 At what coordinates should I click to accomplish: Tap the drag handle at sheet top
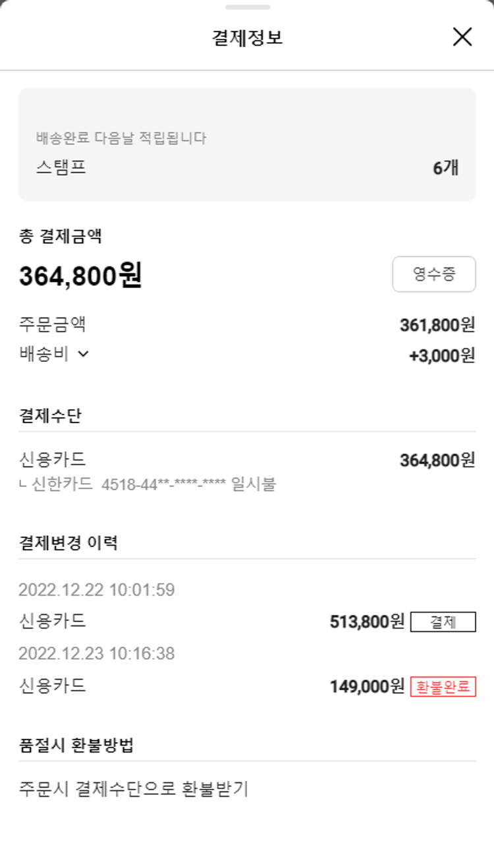247,7
